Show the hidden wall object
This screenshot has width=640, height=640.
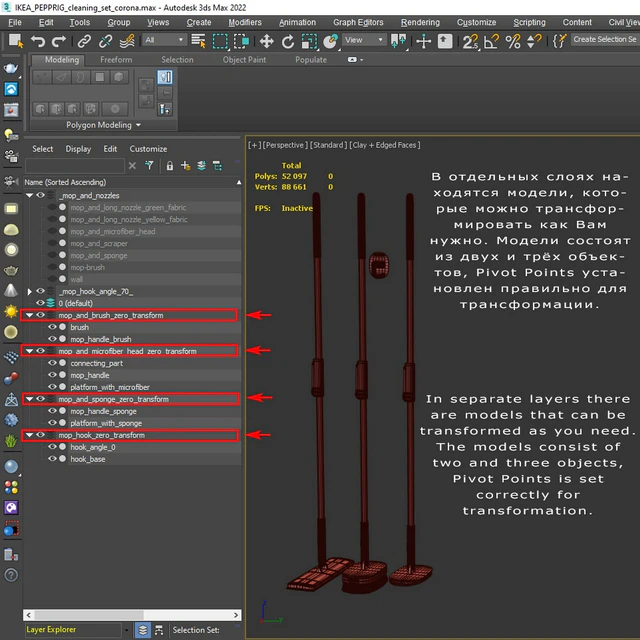pos(52,279)
